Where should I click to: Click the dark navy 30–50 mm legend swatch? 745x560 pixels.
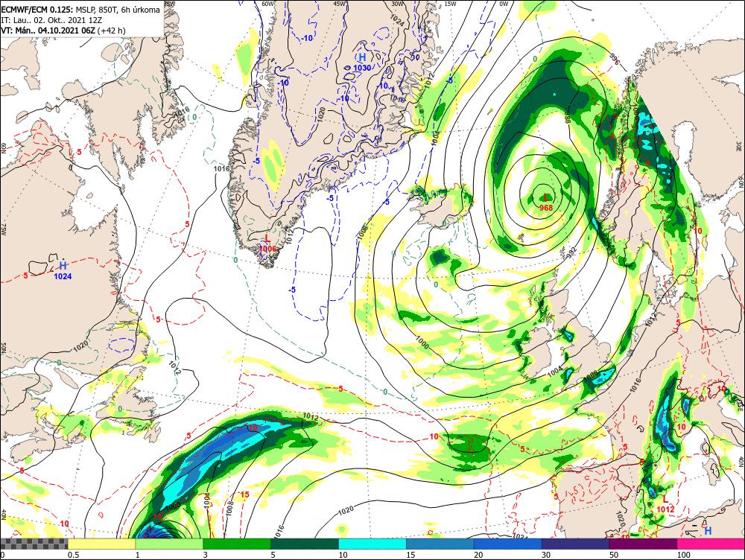click(x=575, y=544)
